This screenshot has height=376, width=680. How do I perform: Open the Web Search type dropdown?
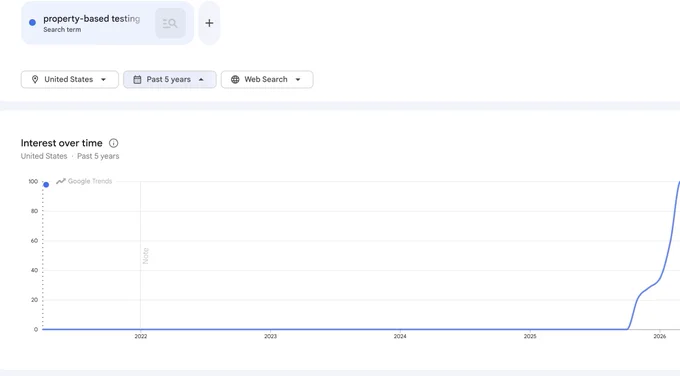267,79
